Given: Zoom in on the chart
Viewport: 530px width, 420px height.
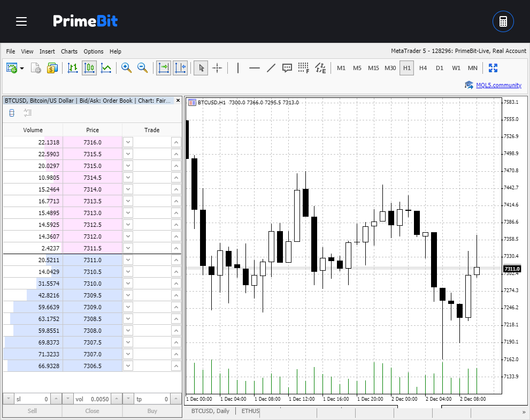Looking at the screenshot, I should coord(126,68).
